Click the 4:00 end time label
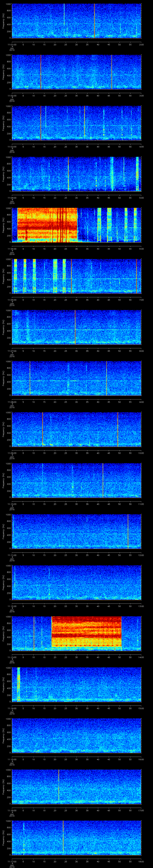This screenshot has height=868, width=153. (x=141, y=147)
